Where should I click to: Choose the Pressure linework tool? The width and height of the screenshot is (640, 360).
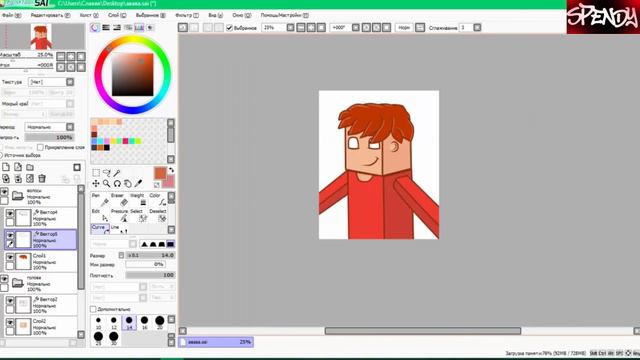tap(120, 215)
